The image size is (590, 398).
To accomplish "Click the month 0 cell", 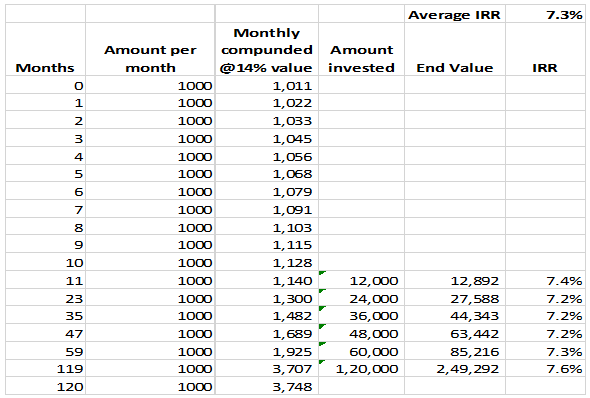I will point(46,85).
